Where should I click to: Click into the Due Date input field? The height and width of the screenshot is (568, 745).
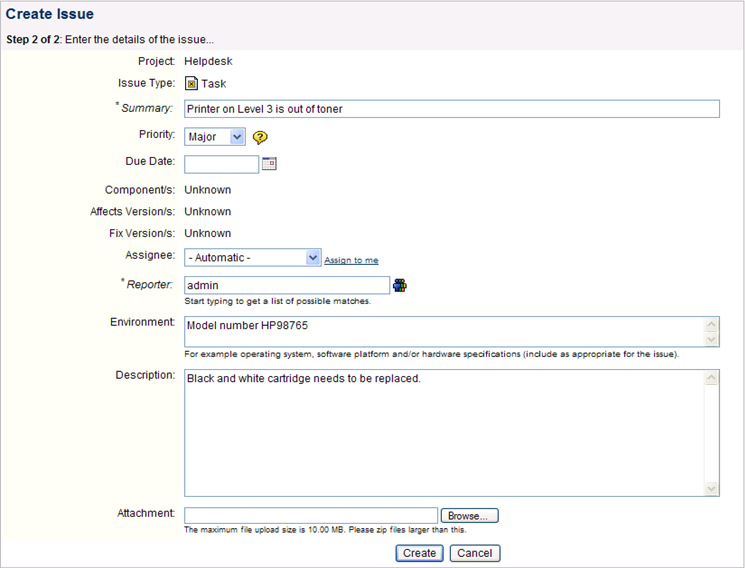tap(221, 164)
